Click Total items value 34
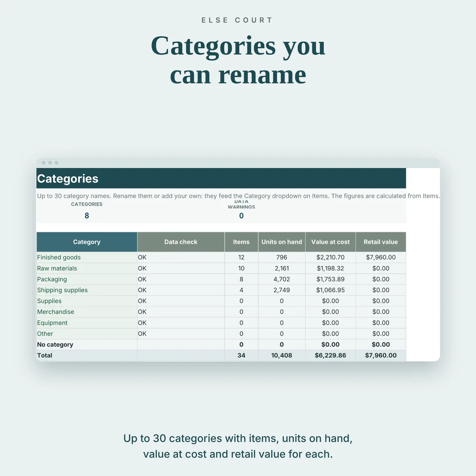Viewport: 476px width, 476px height. point(241,355)
